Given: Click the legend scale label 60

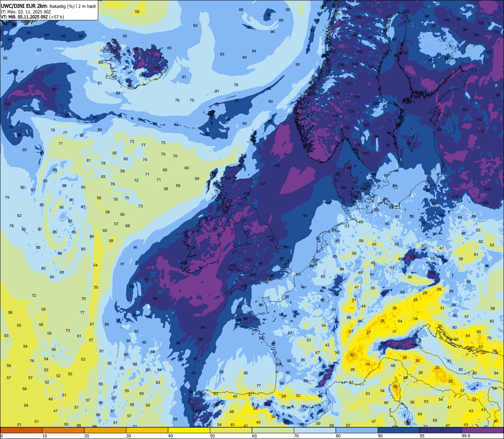Looking at the screenshot, I should point(254,436).
